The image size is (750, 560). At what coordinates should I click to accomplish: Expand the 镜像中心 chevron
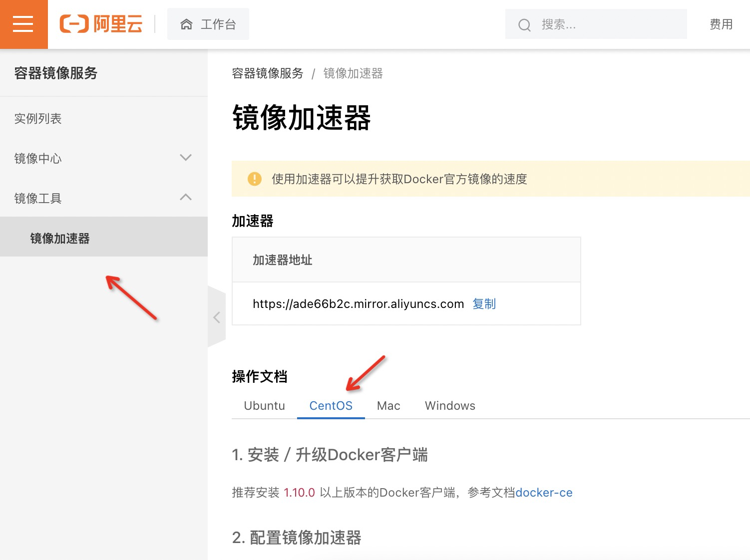(186, 158)
